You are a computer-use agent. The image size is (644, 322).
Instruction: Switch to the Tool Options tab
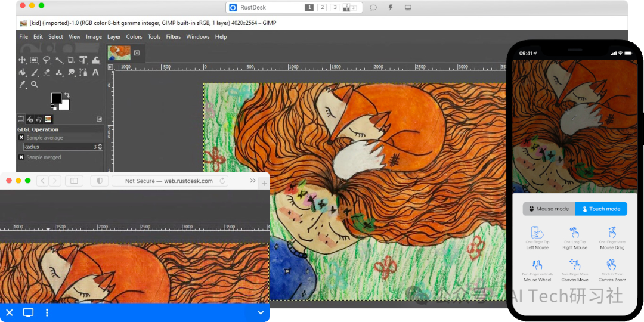coord(21,119)
